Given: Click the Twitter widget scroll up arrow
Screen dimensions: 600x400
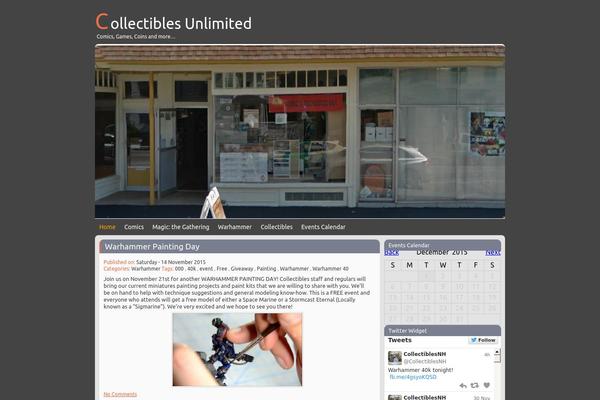Looking at the screenshot, I should tap(497, 351).
